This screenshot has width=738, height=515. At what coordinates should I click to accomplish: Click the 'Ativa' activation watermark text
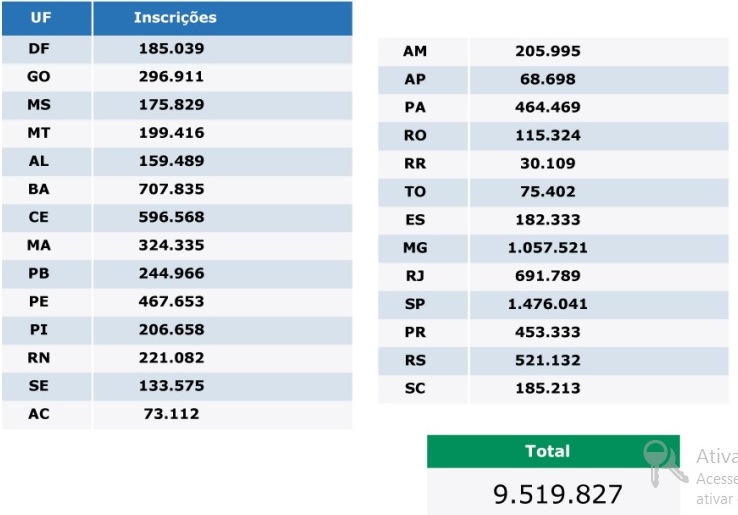[716, 457]
